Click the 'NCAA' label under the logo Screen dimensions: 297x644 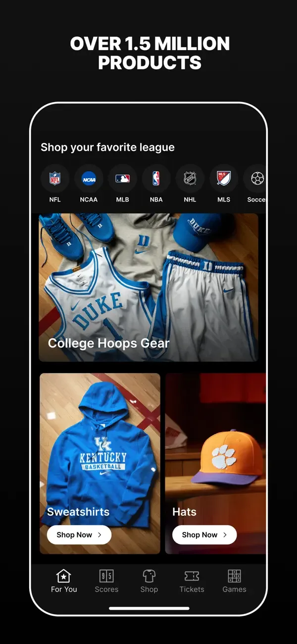tap(89, 200)
